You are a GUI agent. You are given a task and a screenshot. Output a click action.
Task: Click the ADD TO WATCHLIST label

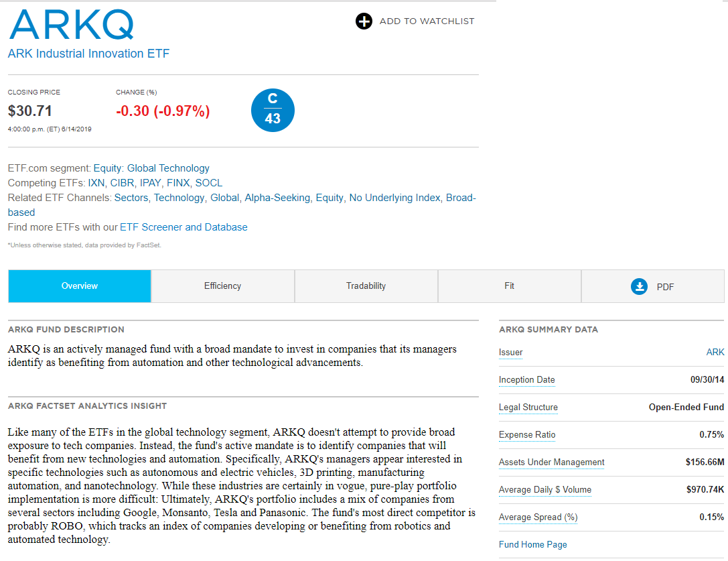coord(427,21)
